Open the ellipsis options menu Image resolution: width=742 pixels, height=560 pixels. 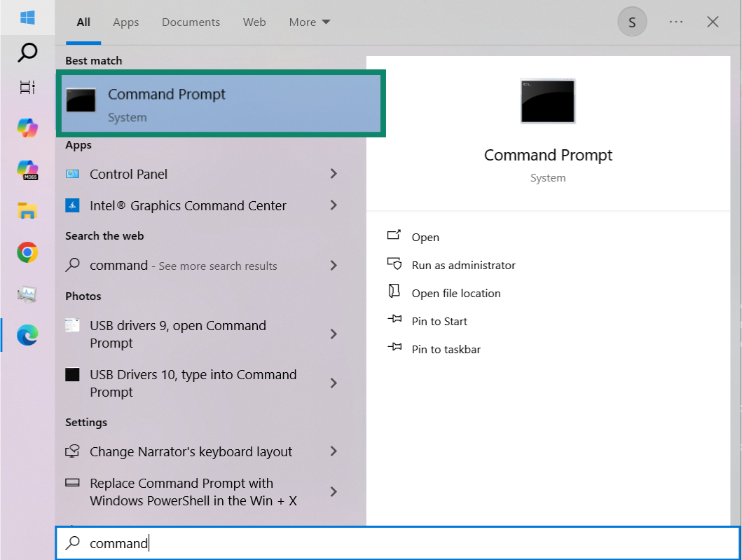pyautogui.click(x=675, y=21)
